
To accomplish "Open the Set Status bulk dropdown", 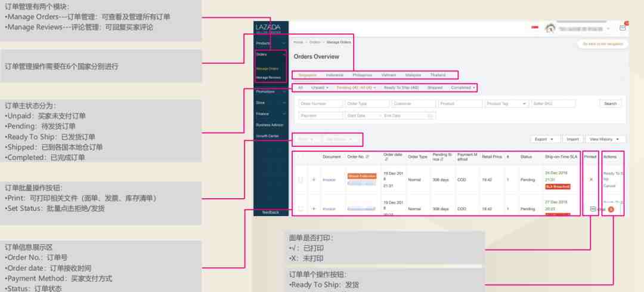I will point(339,139).
